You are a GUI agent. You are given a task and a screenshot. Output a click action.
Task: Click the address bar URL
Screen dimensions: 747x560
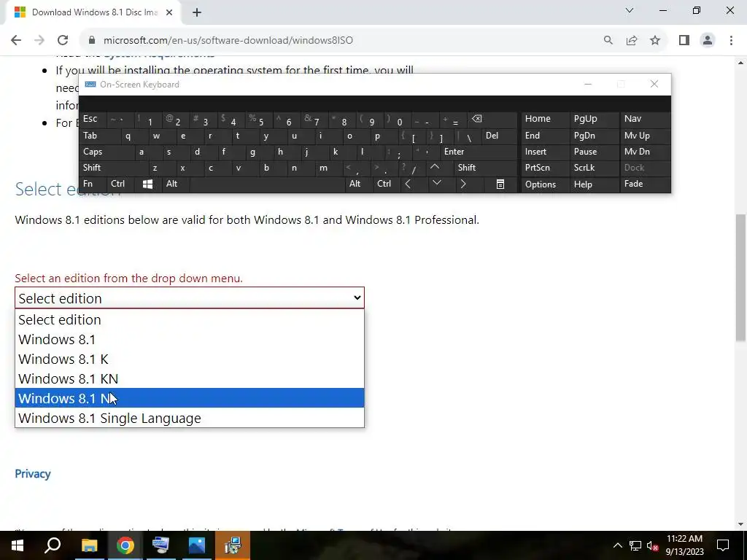[228, 41]
